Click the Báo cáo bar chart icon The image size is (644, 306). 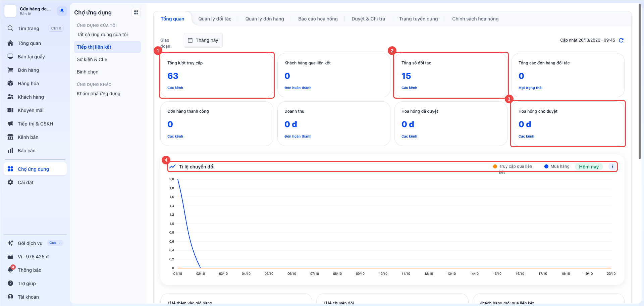click(10, 150)
